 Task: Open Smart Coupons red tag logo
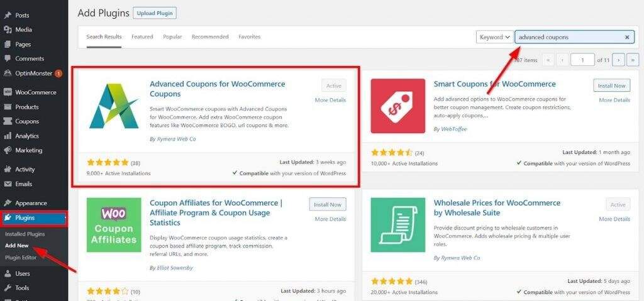point(397,106)
